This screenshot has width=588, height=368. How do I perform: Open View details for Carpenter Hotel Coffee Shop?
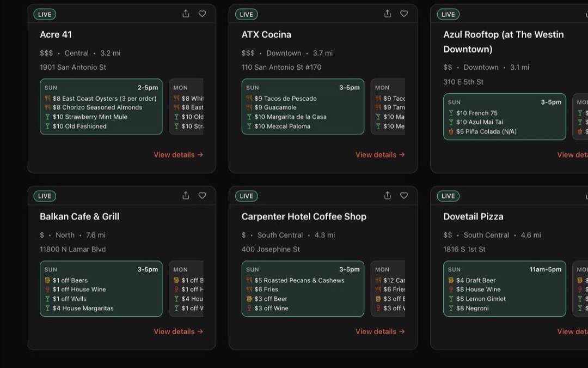[380, 331]
